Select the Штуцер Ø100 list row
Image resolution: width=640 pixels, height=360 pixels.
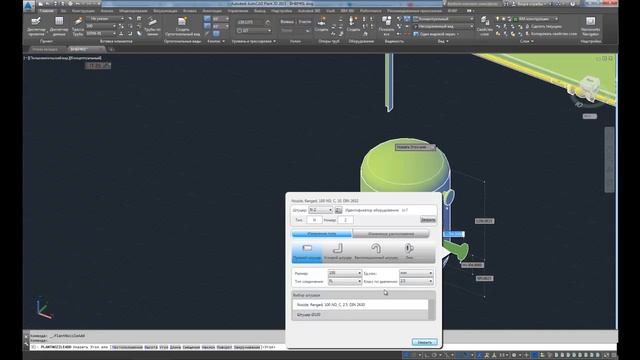point(360,315)
